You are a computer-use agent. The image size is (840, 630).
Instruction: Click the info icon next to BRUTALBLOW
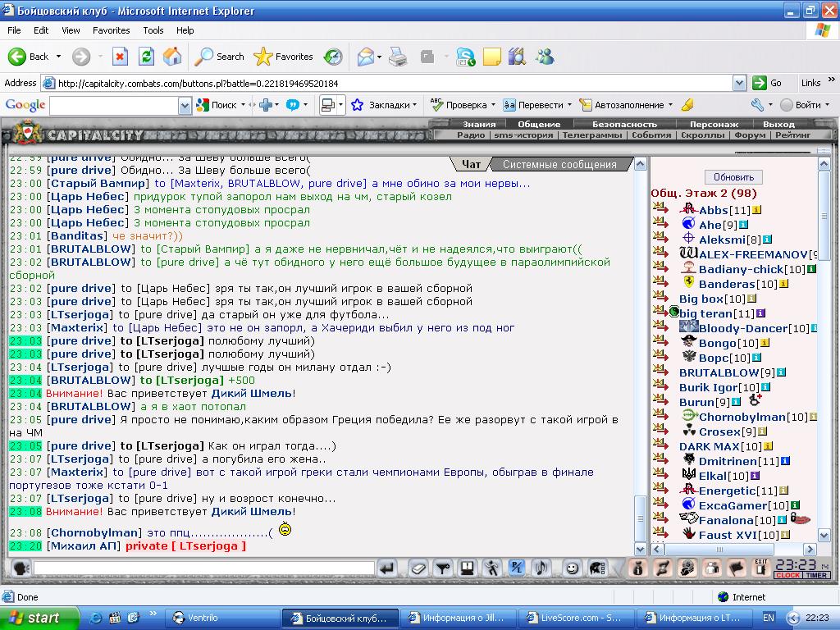pyautogui.click(x=781, y=372)
